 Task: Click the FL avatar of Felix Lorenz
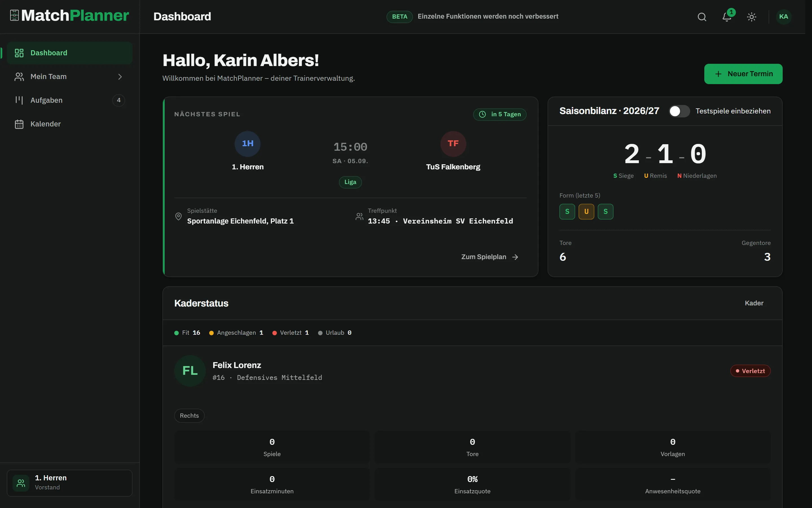pos(190,371)
